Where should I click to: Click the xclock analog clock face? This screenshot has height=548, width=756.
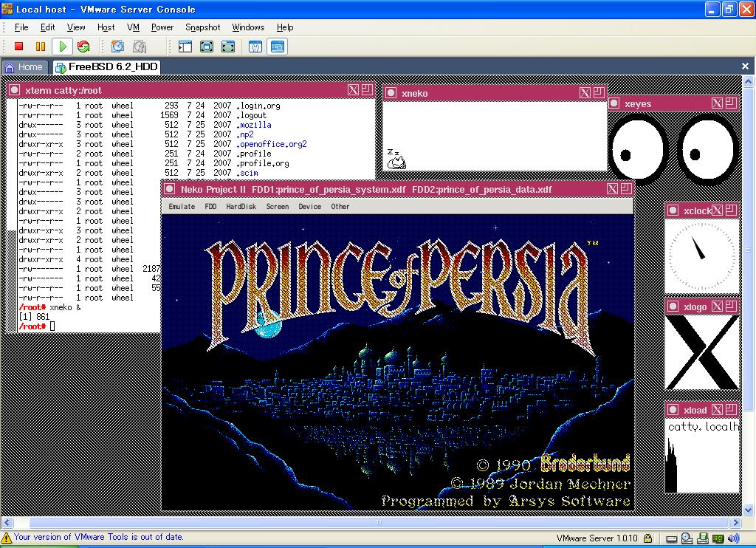[x=702, y=256]
